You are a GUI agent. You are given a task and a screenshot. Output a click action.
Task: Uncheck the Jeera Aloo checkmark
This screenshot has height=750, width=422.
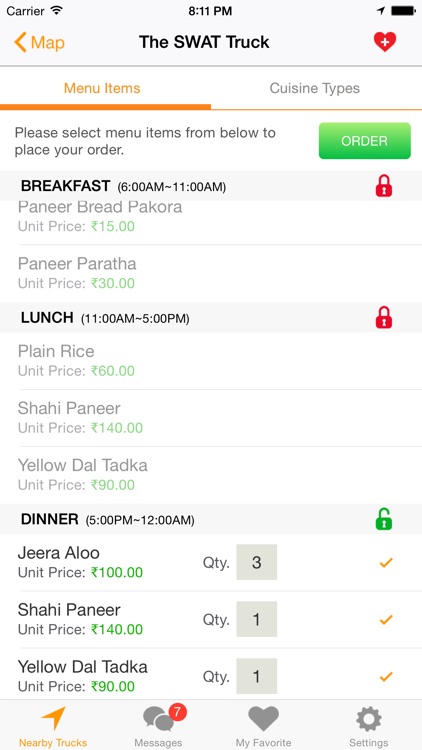pos(386,562)
